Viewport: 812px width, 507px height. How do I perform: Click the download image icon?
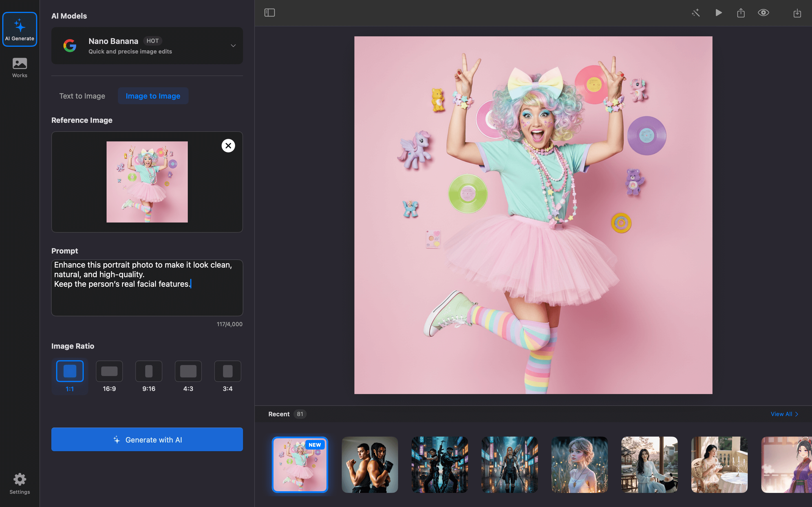797,13
